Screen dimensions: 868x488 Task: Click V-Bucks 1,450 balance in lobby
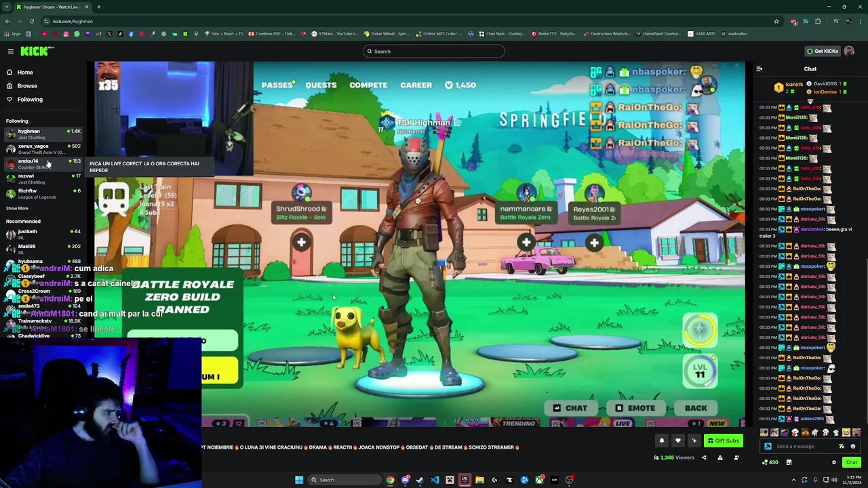[460, 85]
